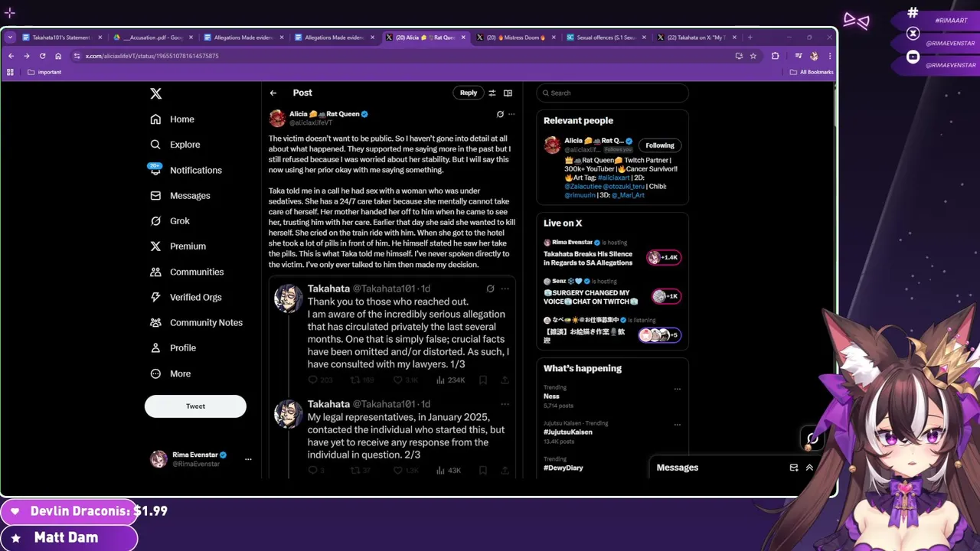Open the Home page from the sidebar

(172, 119)
